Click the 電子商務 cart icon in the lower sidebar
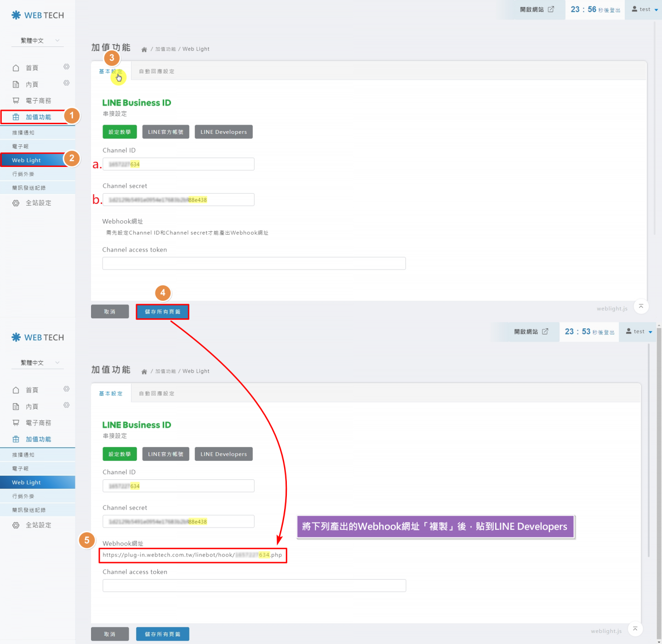 [16, 423]
